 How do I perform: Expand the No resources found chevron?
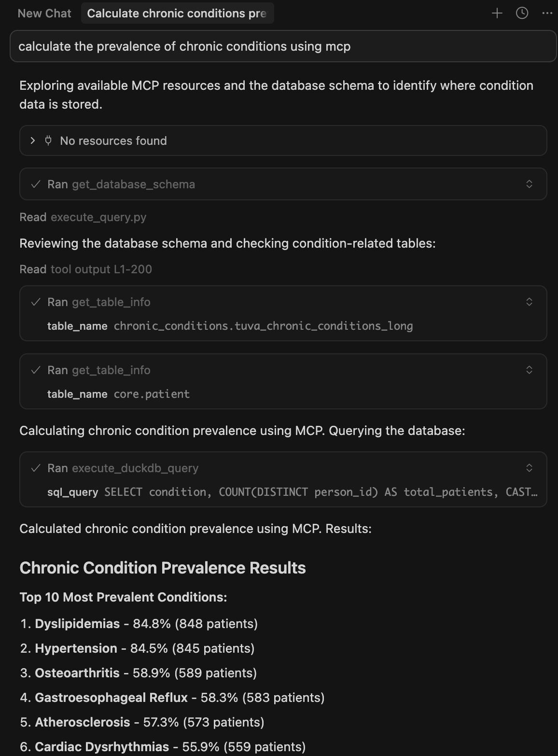tap(33, 140)
